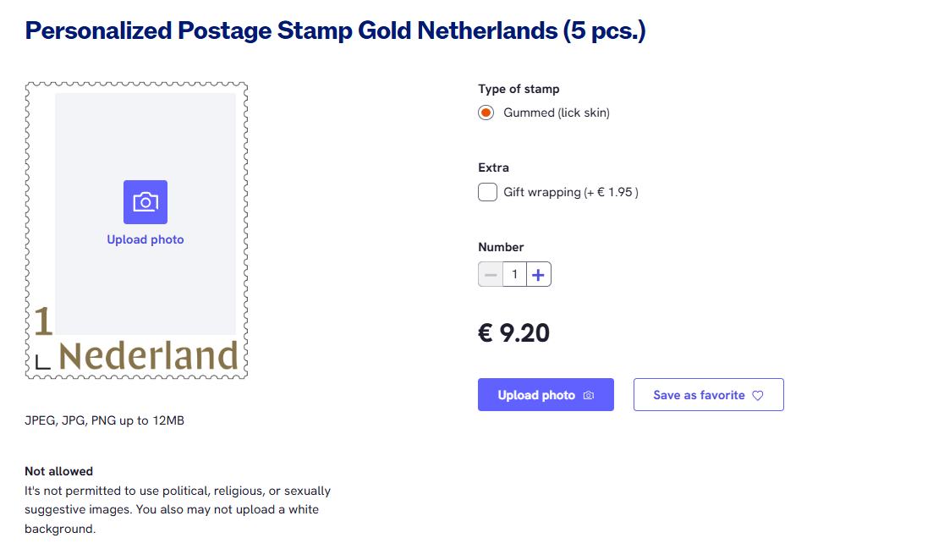Click the 'Save as favorite' button text
The image size is (944, 560).
click(699, 395)
